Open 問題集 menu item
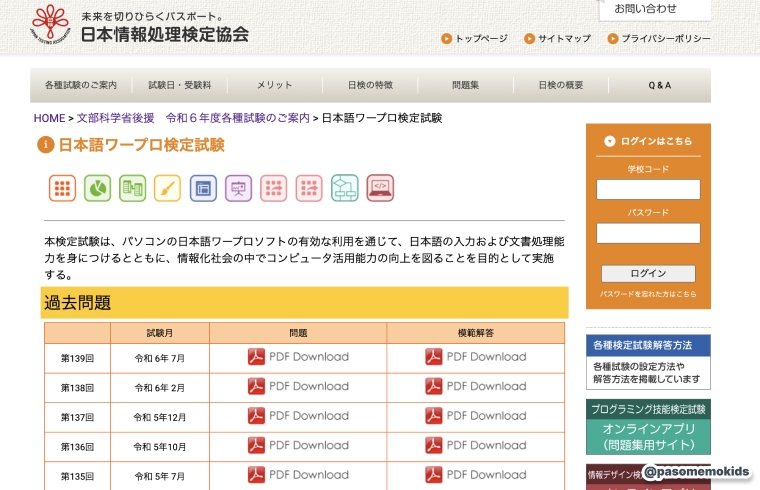Screen dimensions: 760x490 point(465,85)
